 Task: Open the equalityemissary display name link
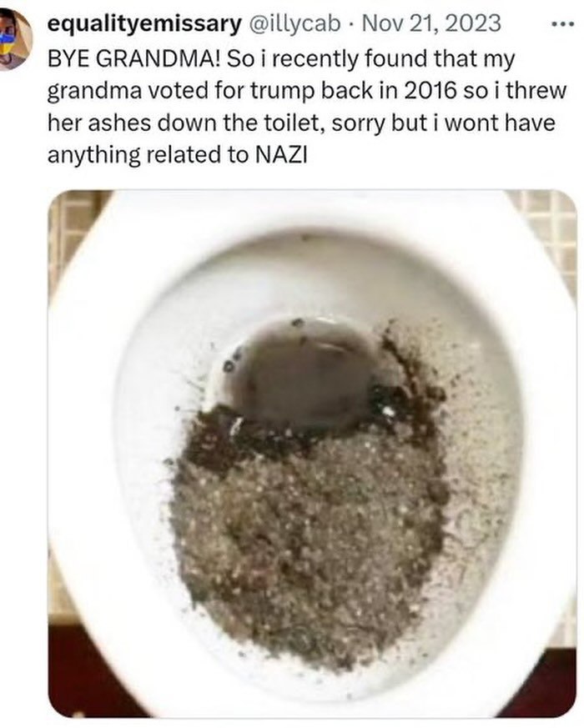[144, 23]
